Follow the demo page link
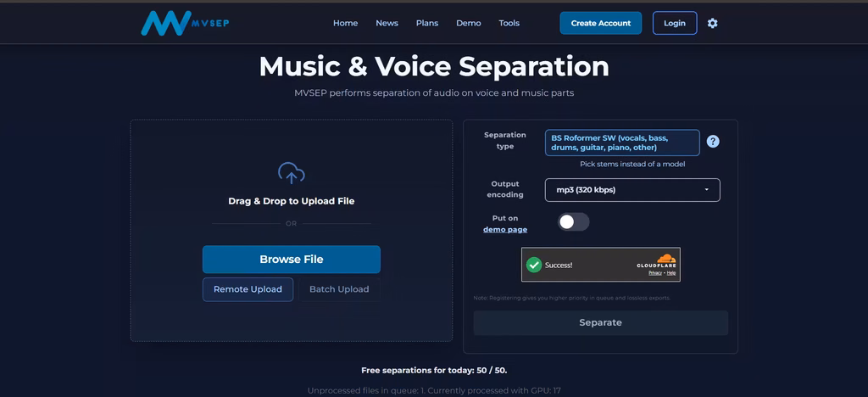This screenshot has height=397, width=868. tap(505, 229)
